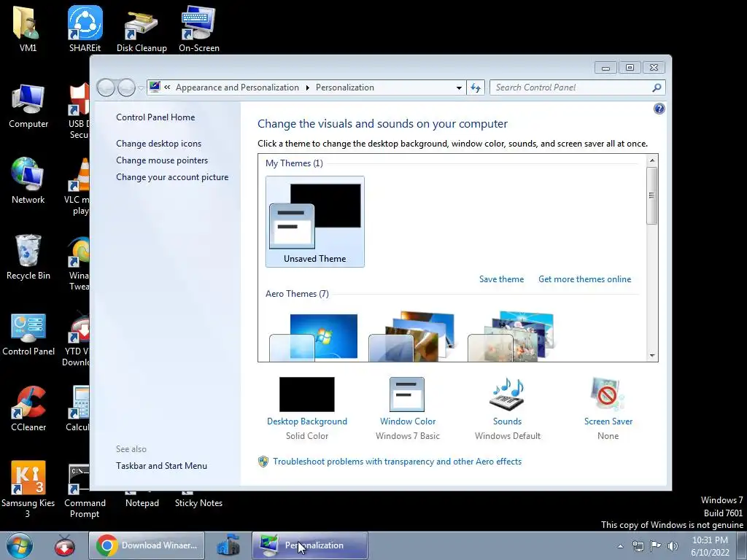This screenshot has height=560, width=747.
Task: Click Appearance and Personalization breadcrumb
Action: (237, 87)
